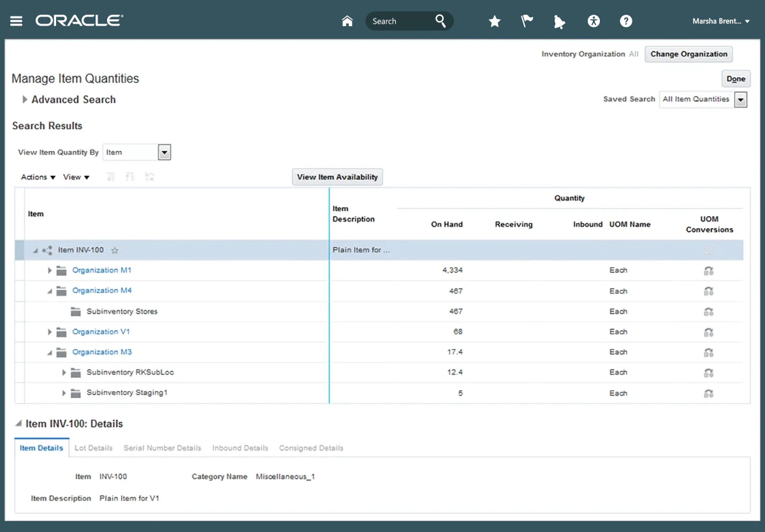Click in the header Search field
765x532 pixels.
coord(398,21)
